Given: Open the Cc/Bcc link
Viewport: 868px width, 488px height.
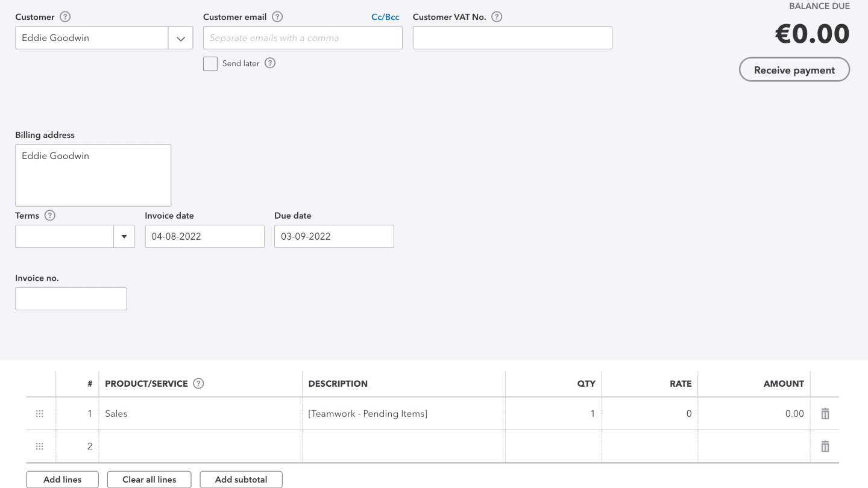Looking at the screenshot, I should [385, 17].
